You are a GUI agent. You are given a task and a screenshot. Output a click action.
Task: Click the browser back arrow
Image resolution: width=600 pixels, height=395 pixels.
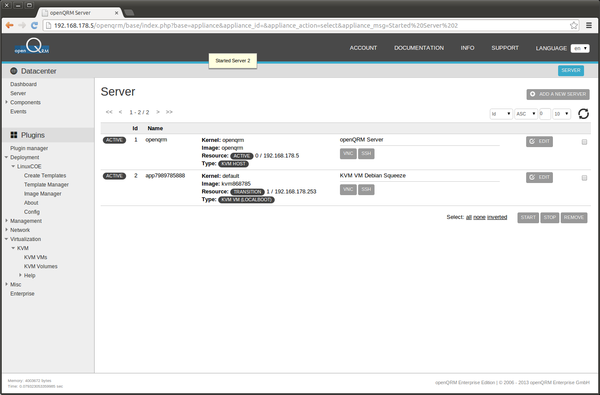[x=10, y=26]
